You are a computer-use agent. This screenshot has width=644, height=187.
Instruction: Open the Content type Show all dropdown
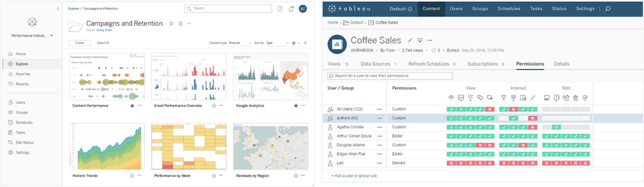[x=240, y=43]
